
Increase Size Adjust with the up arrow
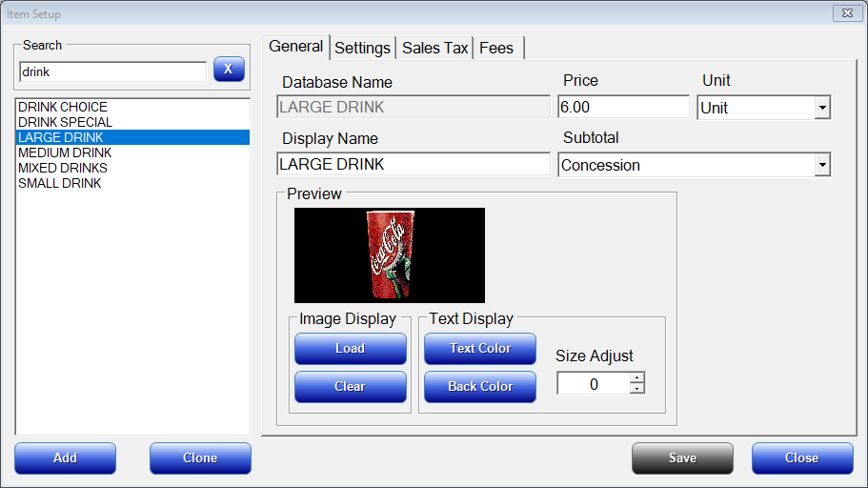(637, 377)
